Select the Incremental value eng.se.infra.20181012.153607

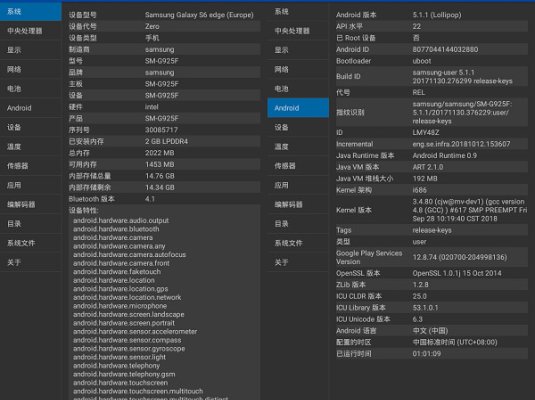pos(461,144)
